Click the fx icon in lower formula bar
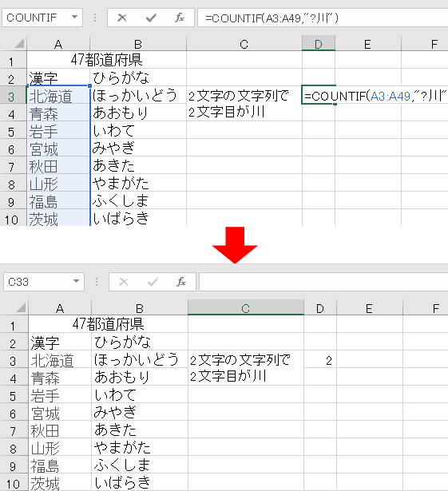 181,282
